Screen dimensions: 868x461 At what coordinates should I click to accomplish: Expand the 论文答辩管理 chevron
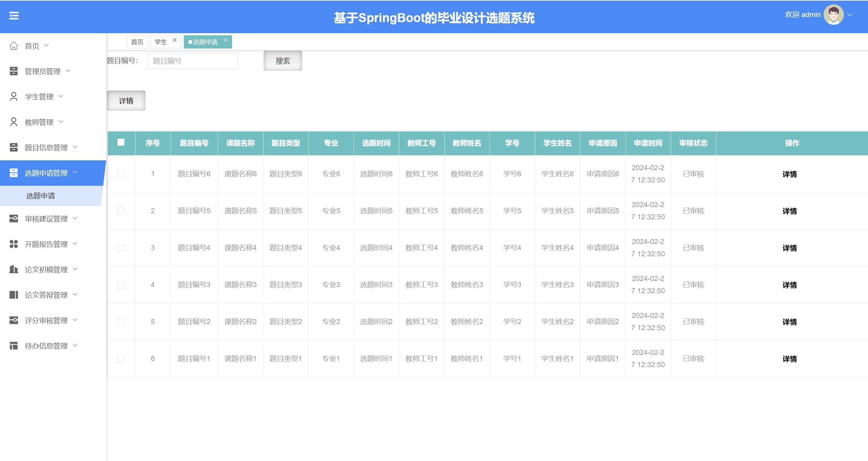coord(75,295)
